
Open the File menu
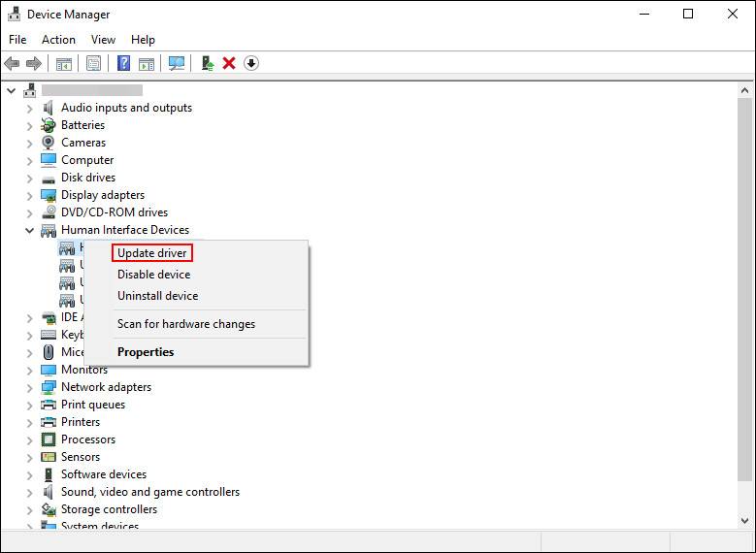point(17,40)
